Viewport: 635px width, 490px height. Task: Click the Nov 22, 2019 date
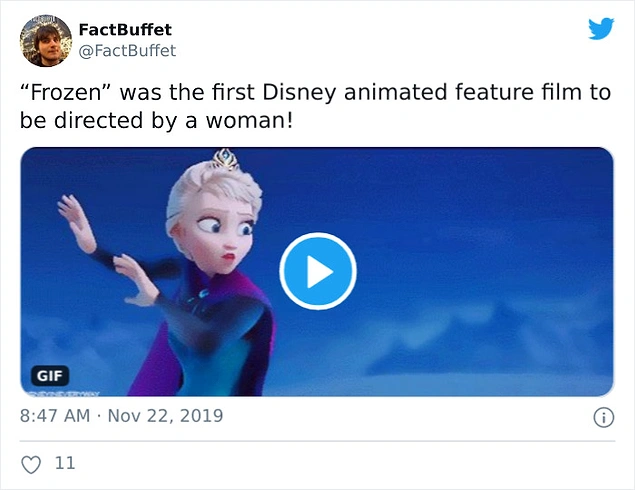tap(165, 415)
